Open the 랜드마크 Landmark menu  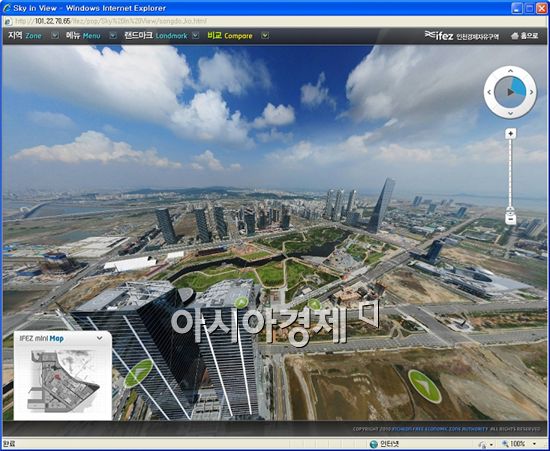[x=156, y=36]
